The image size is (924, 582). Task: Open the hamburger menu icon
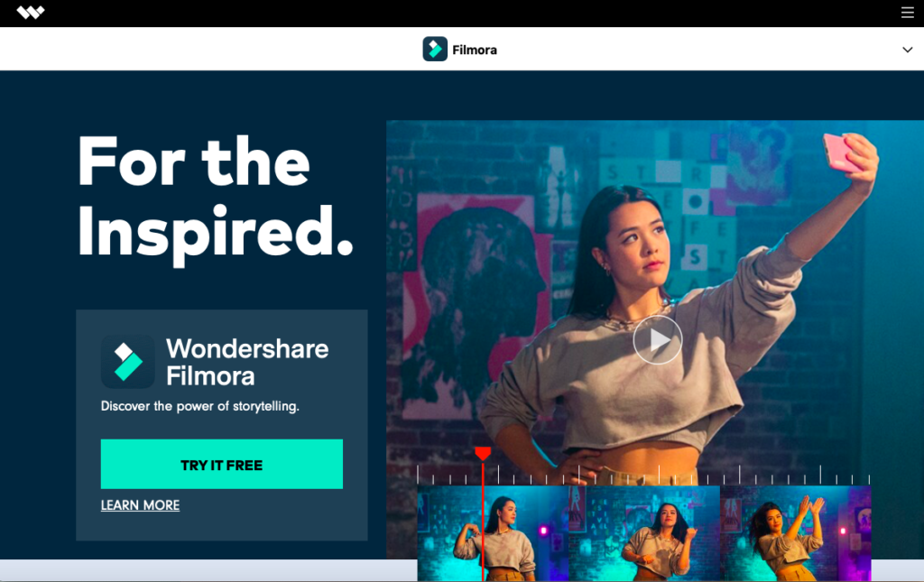pos(908,13)
